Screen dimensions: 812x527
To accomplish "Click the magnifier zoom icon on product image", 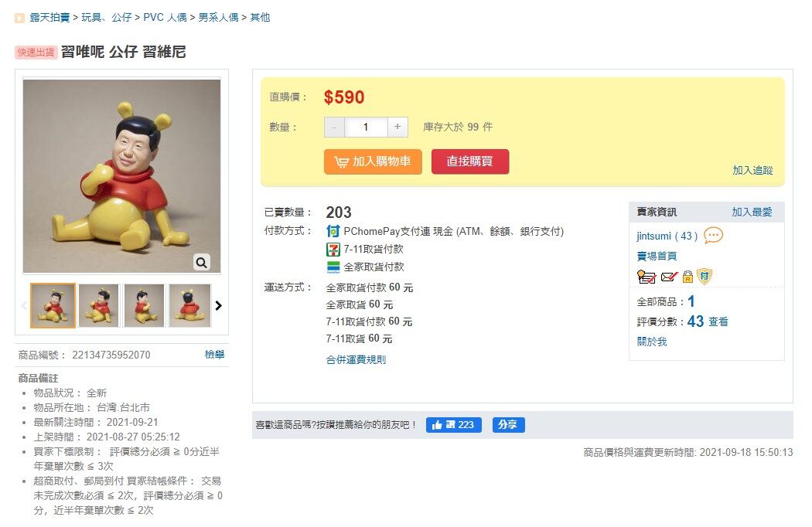I will click(x=201, y=263).
